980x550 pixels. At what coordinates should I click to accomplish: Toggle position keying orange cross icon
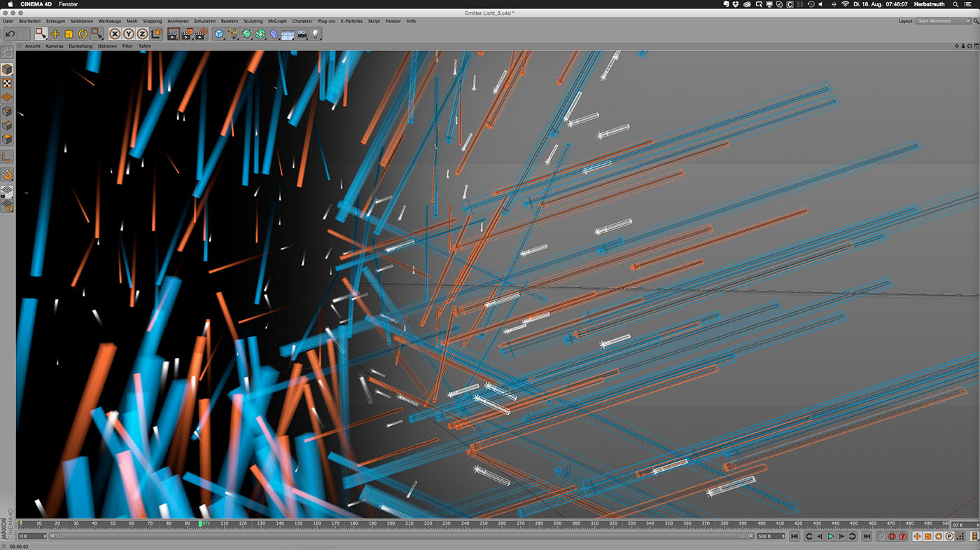pyautogui.click(x=918, y=537)
